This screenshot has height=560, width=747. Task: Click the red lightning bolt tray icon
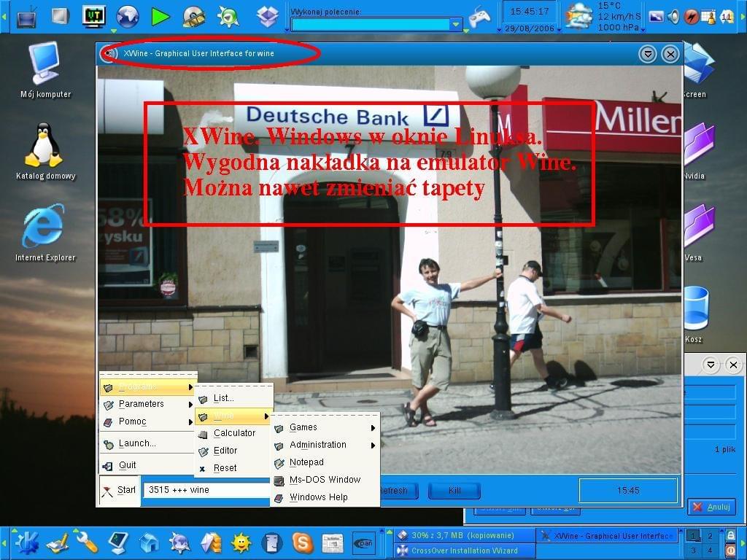691,17
